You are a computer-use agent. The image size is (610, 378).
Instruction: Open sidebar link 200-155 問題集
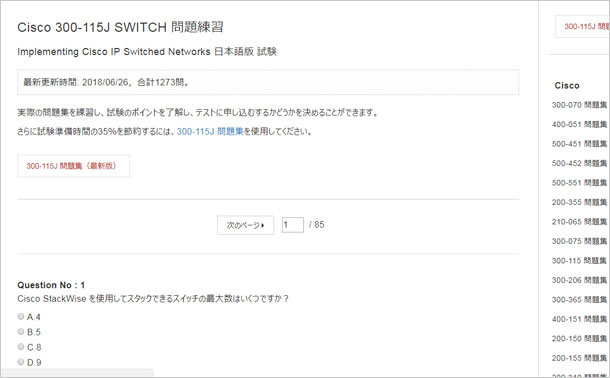pos(579,358)
